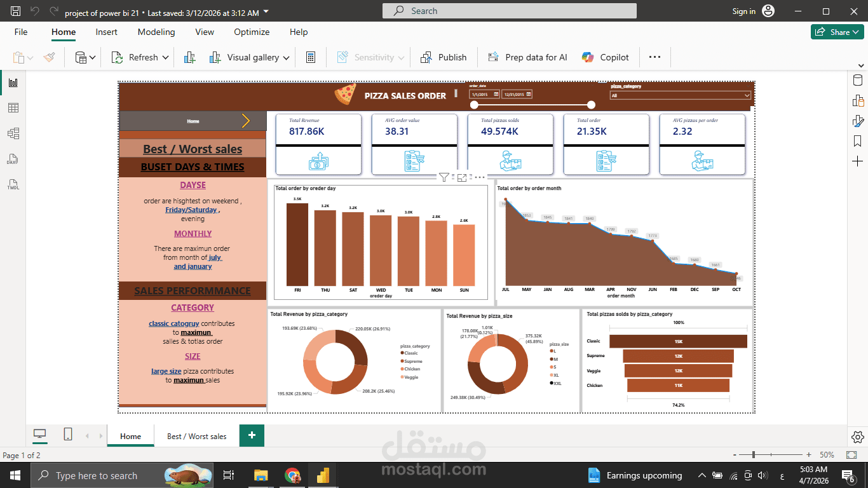Switch to Desktop layout

(x=40, y=435)
